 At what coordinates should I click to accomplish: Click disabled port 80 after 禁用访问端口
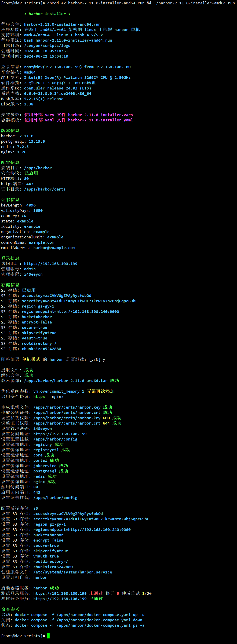pos(36,487)
